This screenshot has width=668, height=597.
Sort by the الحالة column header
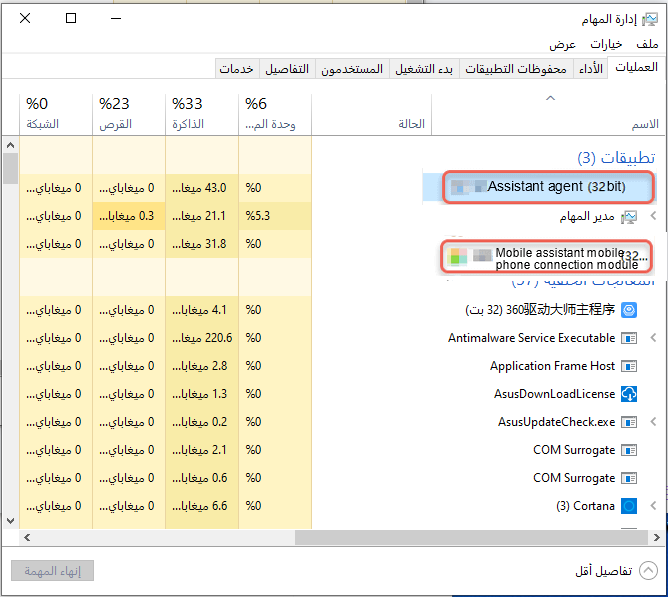pos(371,114)
